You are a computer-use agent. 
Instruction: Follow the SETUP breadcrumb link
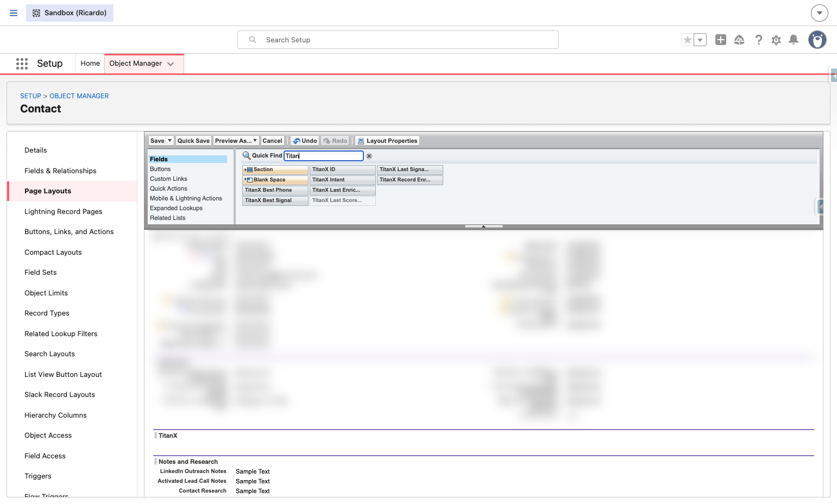coord(30,96)
